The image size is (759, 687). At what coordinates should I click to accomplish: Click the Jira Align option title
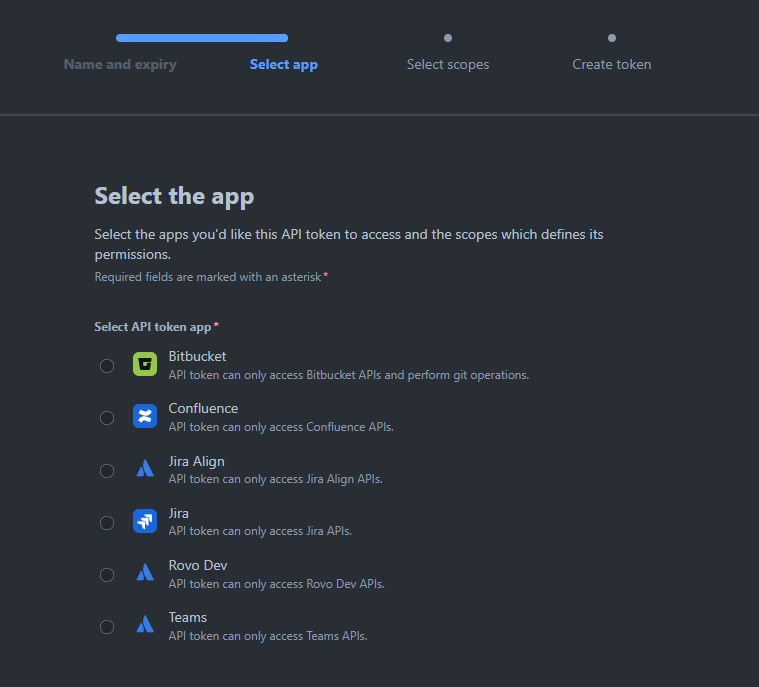(x=197, y=461)
